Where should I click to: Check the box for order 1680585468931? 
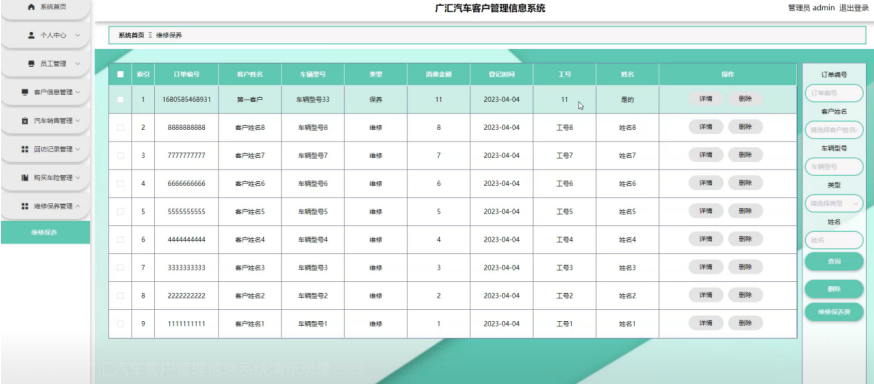120,100
